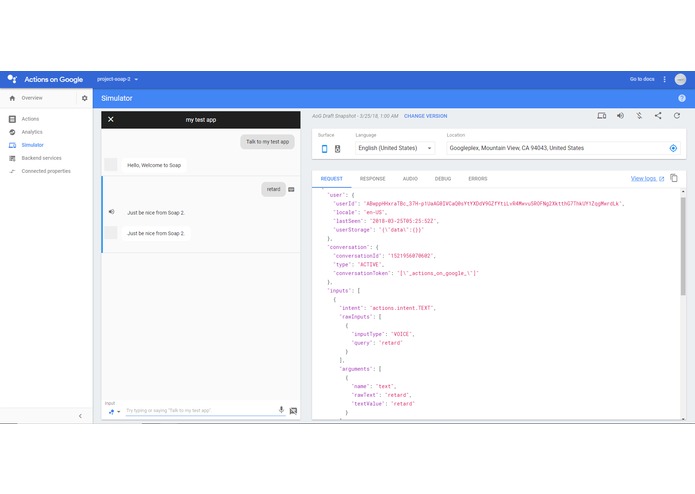Click the Simulator help question icon
The height and width of the screenshot is (494, 695).
point(682,98)
